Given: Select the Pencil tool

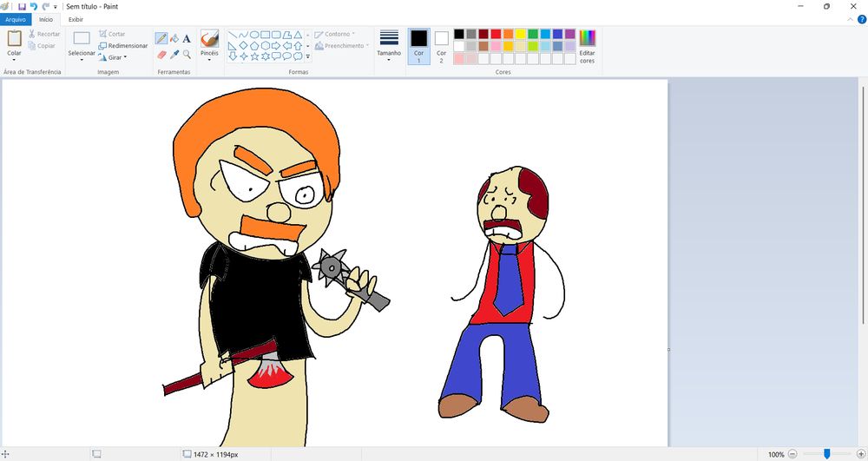Looking at the screenshot, I should point(161,38).
